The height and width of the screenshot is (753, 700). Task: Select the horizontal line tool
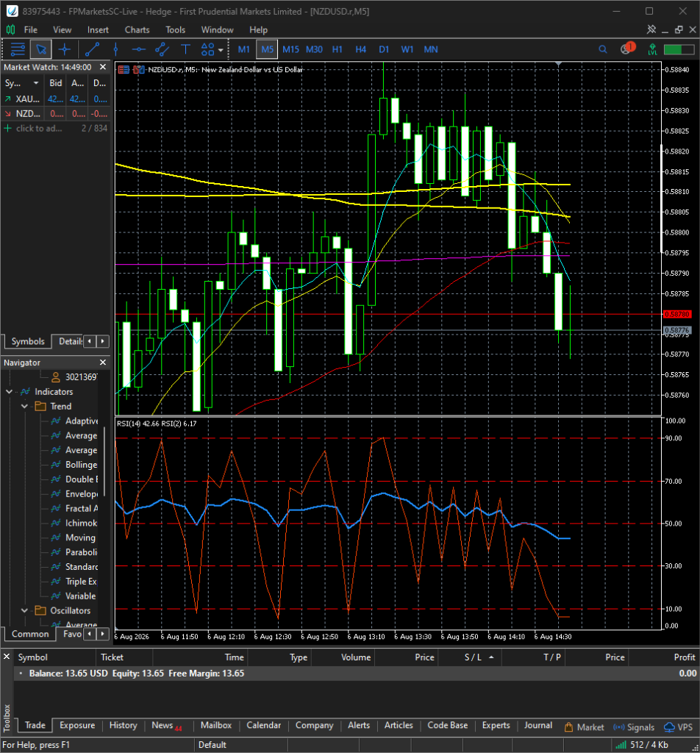point(139,49)
